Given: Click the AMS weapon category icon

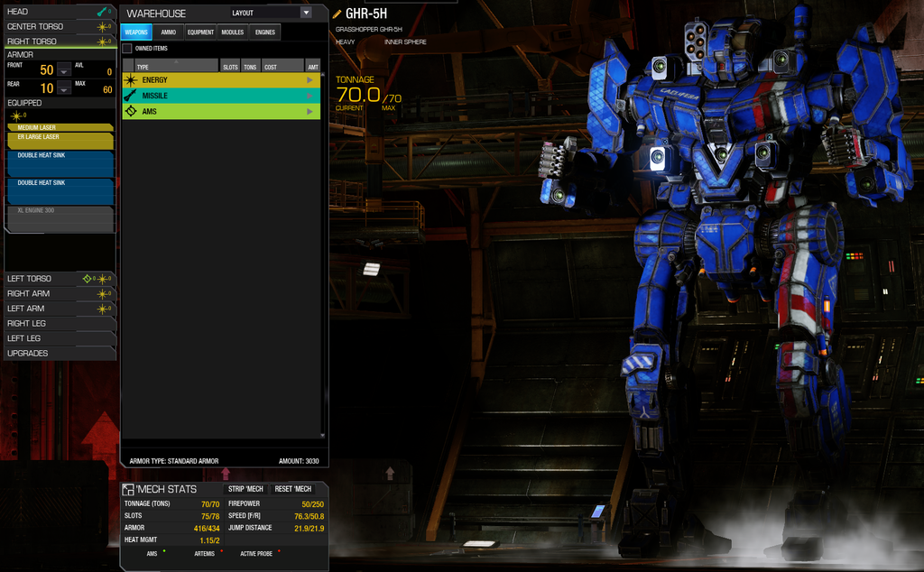Looking at the screenshot, I should point(131,111).
